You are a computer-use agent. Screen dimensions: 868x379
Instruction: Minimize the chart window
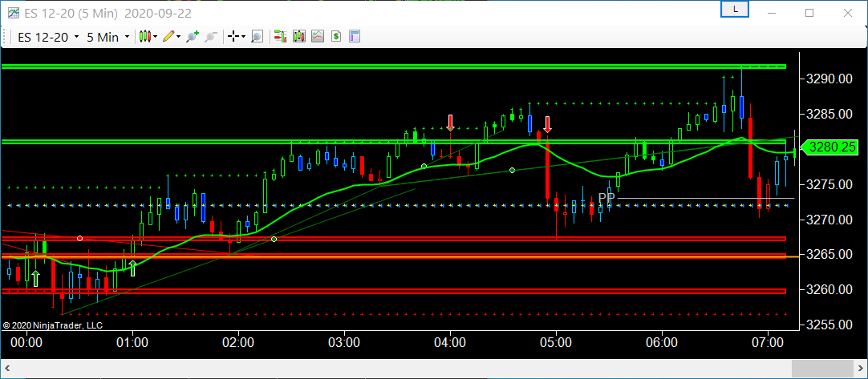coord(773,13)
